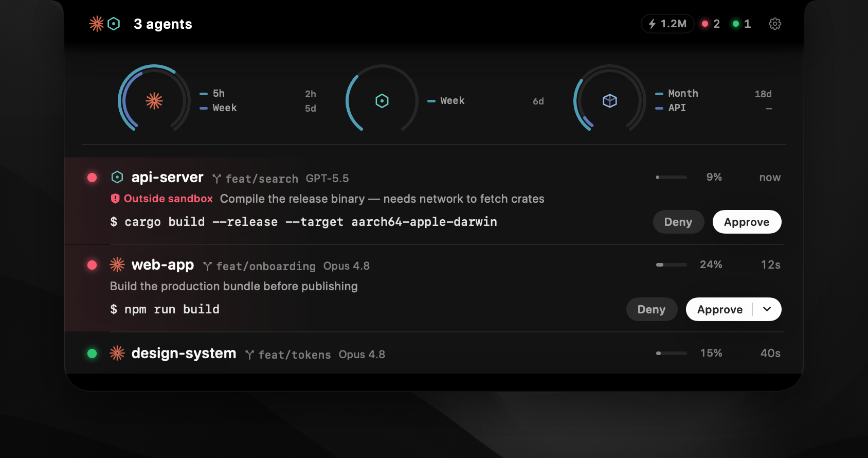Click the branch icon next to feat/onboarding

click(x=207, y=266)
